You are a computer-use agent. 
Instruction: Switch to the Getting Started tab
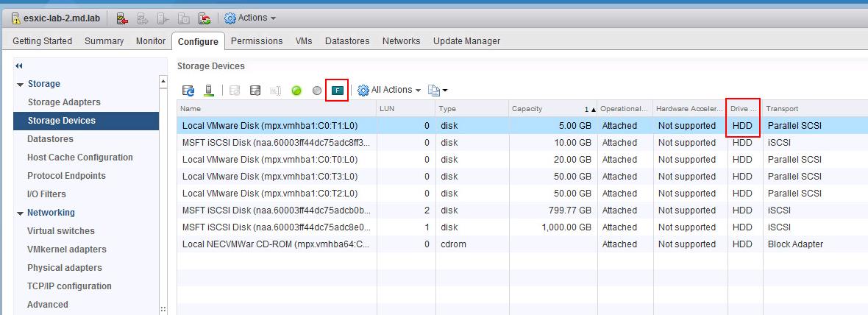pos(42,41)
